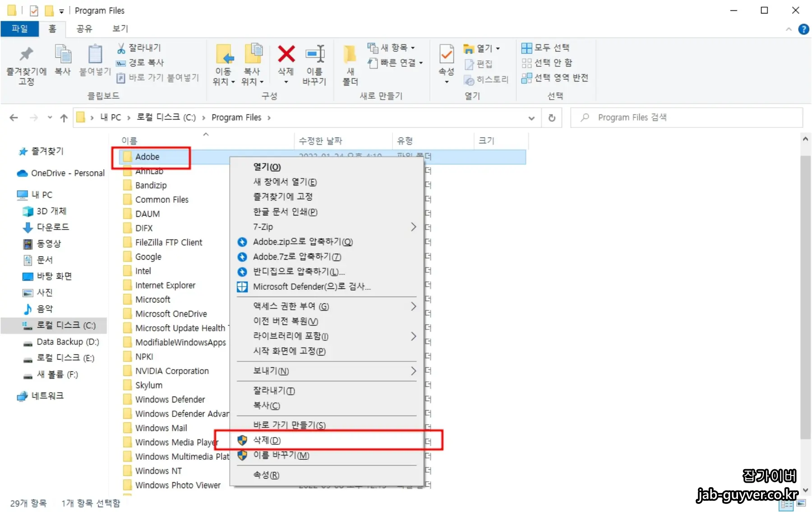Image resolution: width=812 pixels, height=512 pixels.
Task: Collapse the ribbon with the chevron
Action: tap(789, 29)
